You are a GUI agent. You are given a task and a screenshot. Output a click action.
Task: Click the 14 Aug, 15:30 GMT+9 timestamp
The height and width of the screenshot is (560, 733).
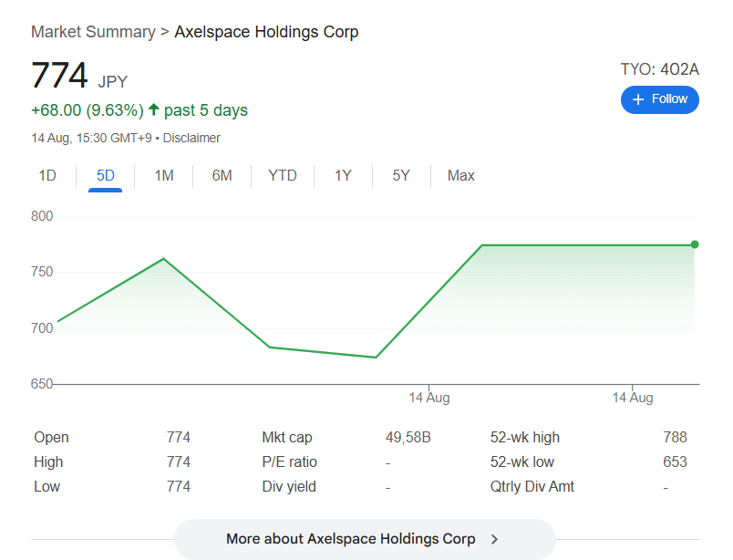91,138
